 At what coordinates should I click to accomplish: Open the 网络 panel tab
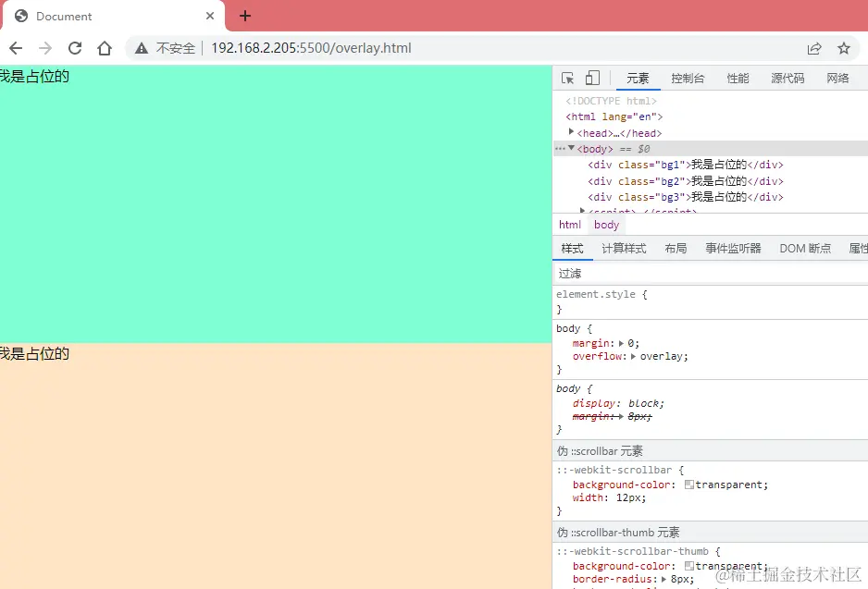[x=837, y=78]
